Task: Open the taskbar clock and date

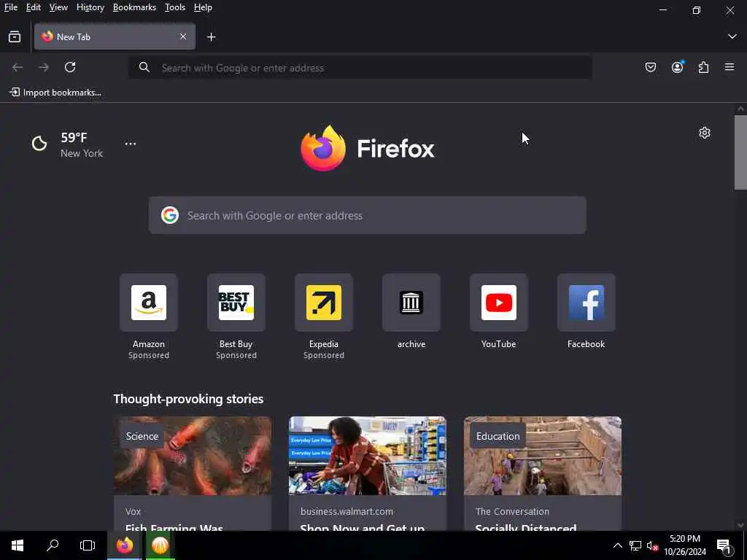Action: [x=685, y=545]
